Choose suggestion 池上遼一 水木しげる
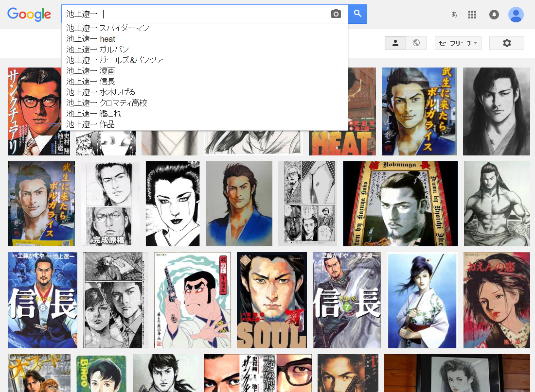The image size is (535, 392). point(205,92)
